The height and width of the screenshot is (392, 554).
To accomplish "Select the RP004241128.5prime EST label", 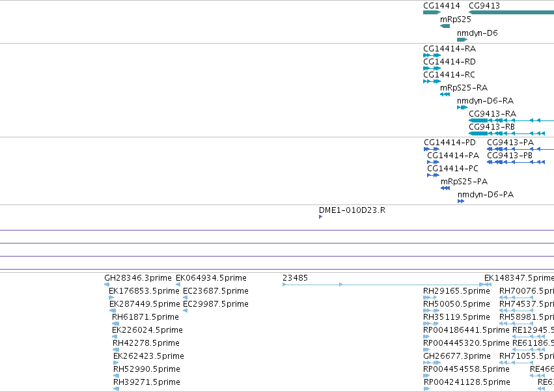I will 467,382.
